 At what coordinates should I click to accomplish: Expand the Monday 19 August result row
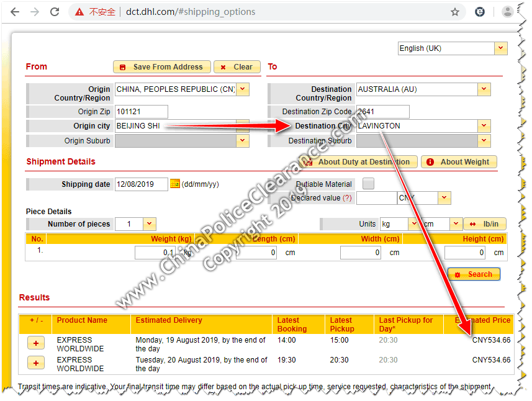36,343
